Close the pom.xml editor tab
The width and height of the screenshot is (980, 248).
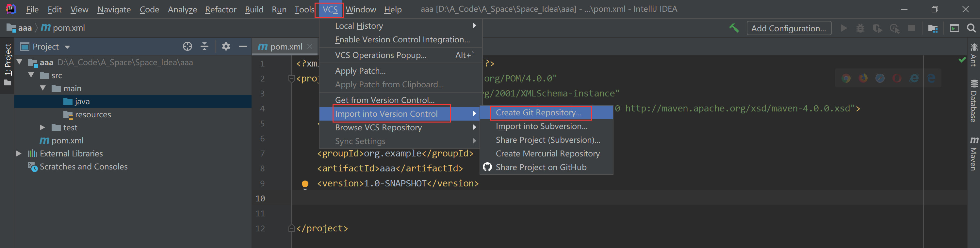pos(310,46)
